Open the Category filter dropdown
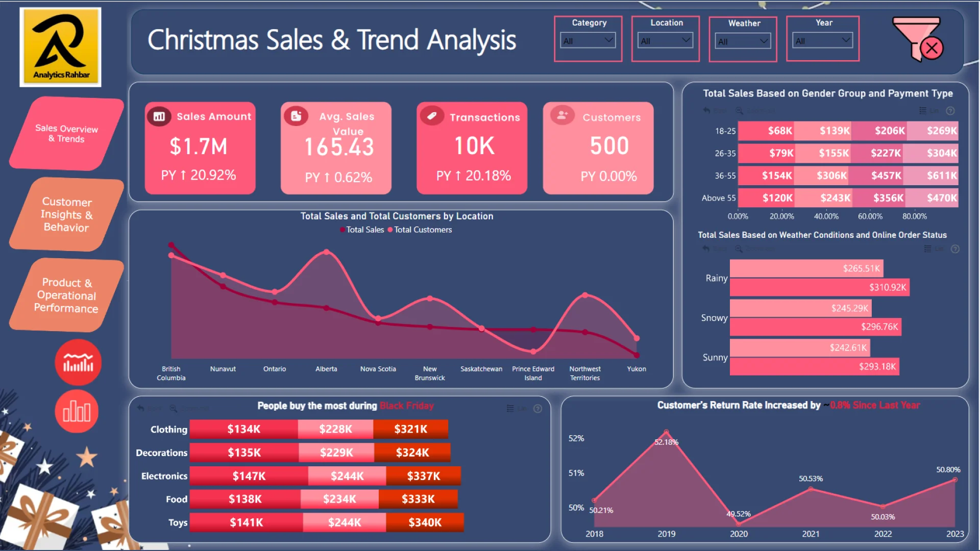Image resolution: width=980 pixels, height=551 pixels. [x=588, y=40]
